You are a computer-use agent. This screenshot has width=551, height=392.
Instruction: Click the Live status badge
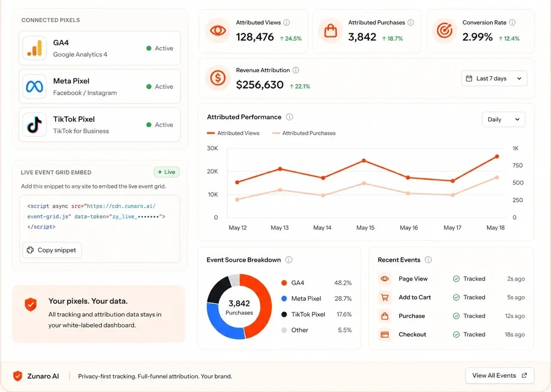[167, 172]
